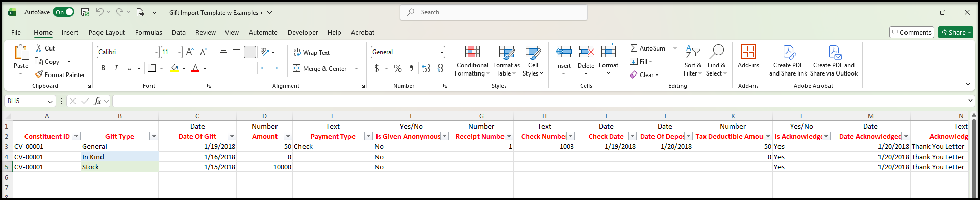Image resolution: width=980 pixels, height=200 pixels.
Task: Open the Acrobat ribbon tab
Action: (363, 32)
